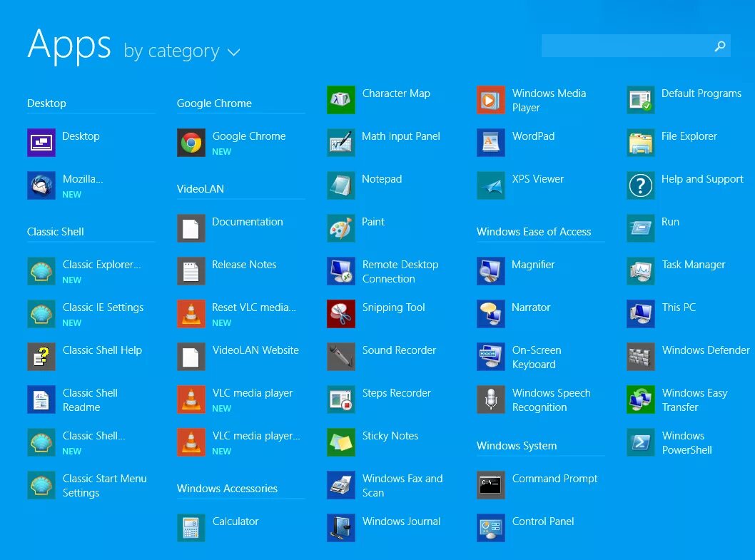This screenshot has width=755, height=560.
Task: Open Classic IE Settings shell icon
Action: pos(41,314)
